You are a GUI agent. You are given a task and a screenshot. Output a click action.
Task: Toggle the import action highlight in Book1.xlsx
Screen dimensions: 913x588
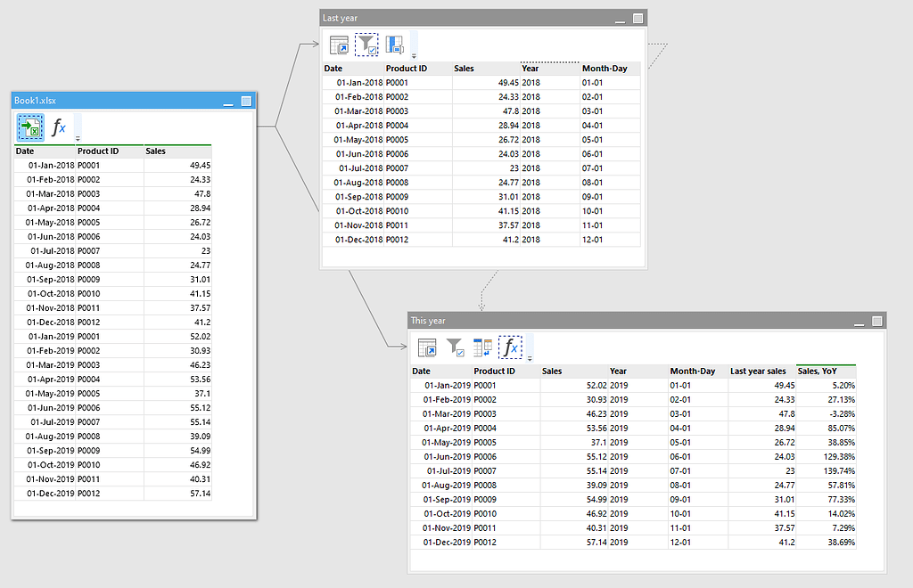coord(31,127)
